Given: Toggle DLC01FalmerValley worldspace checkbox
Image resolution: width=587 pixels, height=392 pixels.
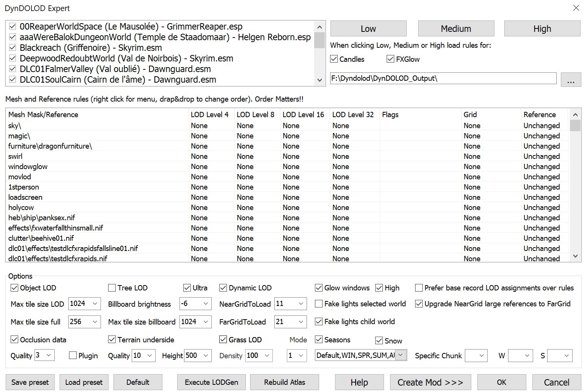Looking at the screenshot, I should pyautogui.click(x=13, y=69).
